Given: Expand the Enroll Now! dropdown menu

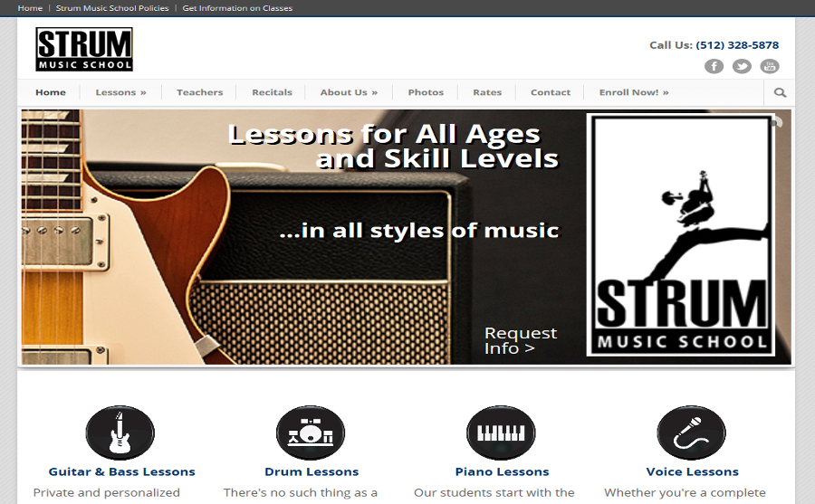Looking at the screenshot, I should 634,92.
